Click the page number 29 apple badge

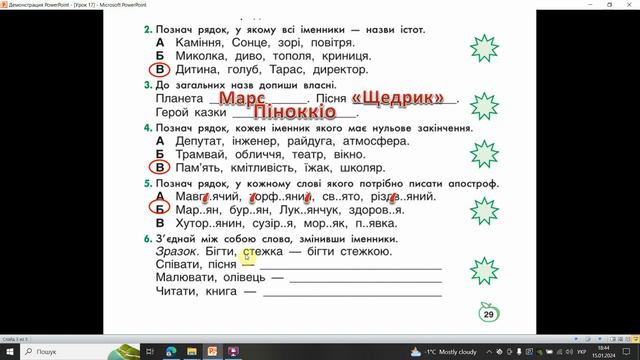489,313
